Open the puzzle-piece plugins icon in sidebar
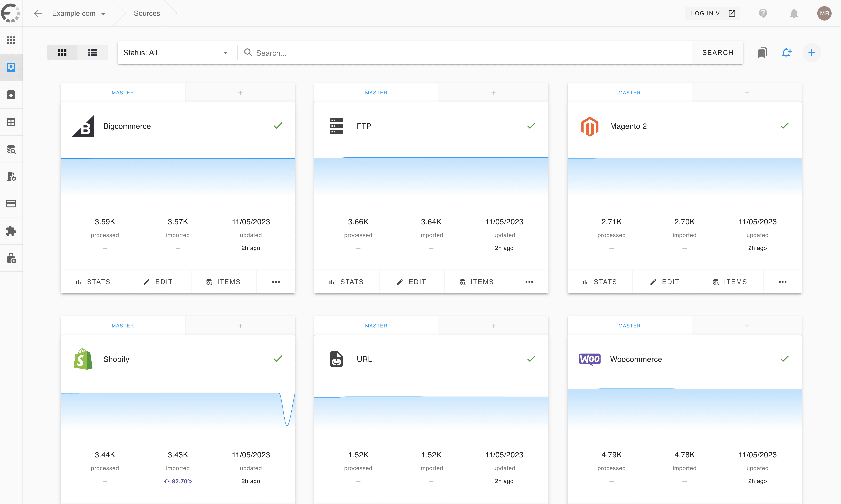This screenshot has width=841, height=504. tap(11, 231)
